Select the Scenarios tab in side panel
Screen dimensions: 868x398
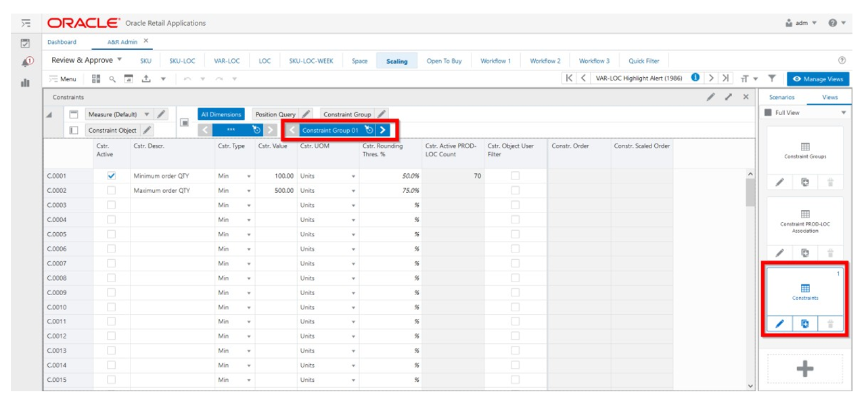point(781,97)
